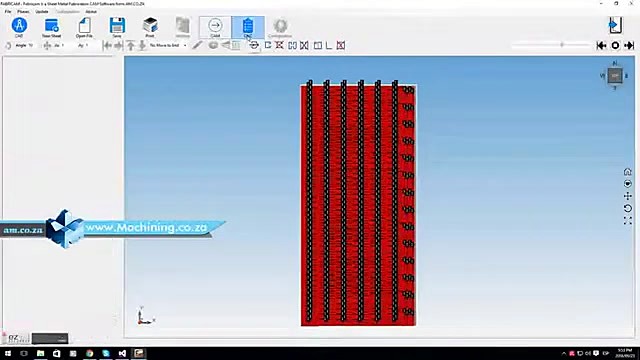Image resolution: width=640 pixels, height=360 pixels.
Task: Click the open bracket square icon
Action: (268, 45)
